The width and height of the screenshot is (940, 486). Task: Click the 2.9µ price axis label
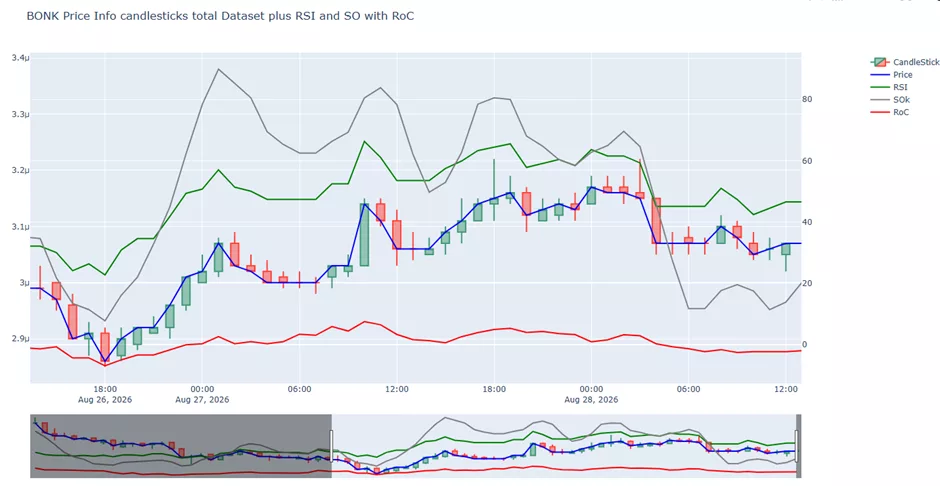(19, 339)
